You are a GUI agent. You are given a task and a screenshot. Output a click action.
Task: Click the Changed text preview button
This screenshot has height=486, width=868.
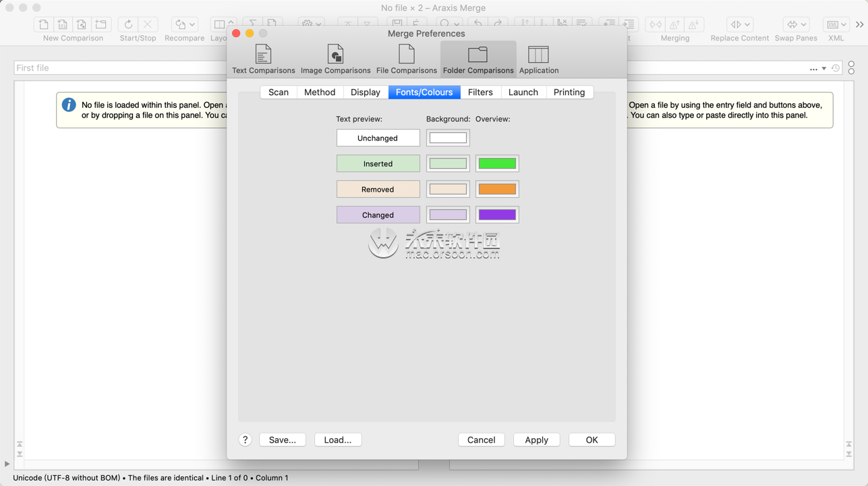tap(378, 215)
